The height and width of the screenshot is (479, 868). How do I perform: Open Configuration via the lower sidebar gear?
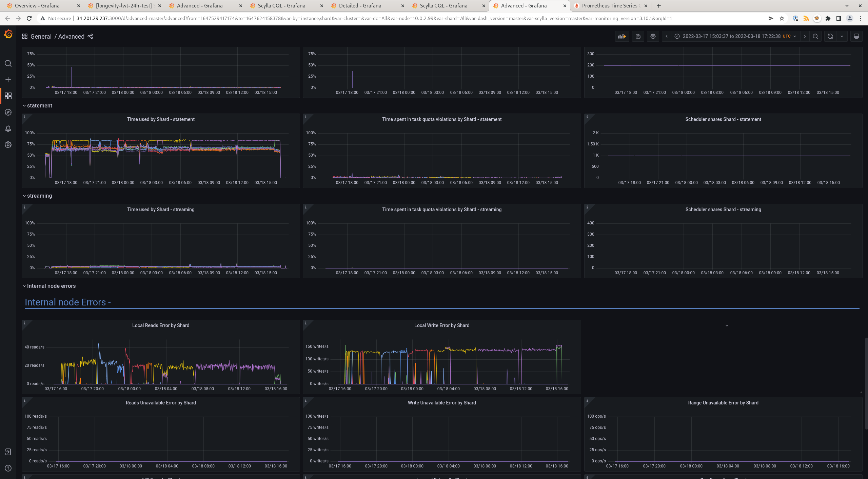coord(8,145)
